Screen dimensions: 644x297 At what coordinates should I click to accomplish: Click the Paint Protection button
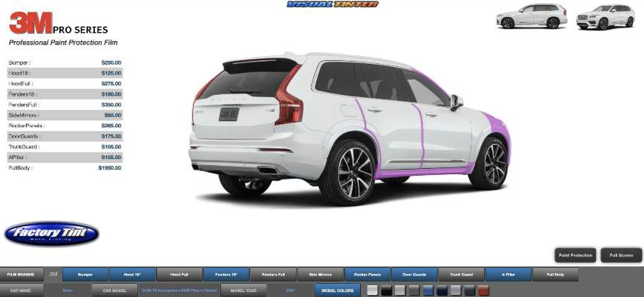point(575,255)
